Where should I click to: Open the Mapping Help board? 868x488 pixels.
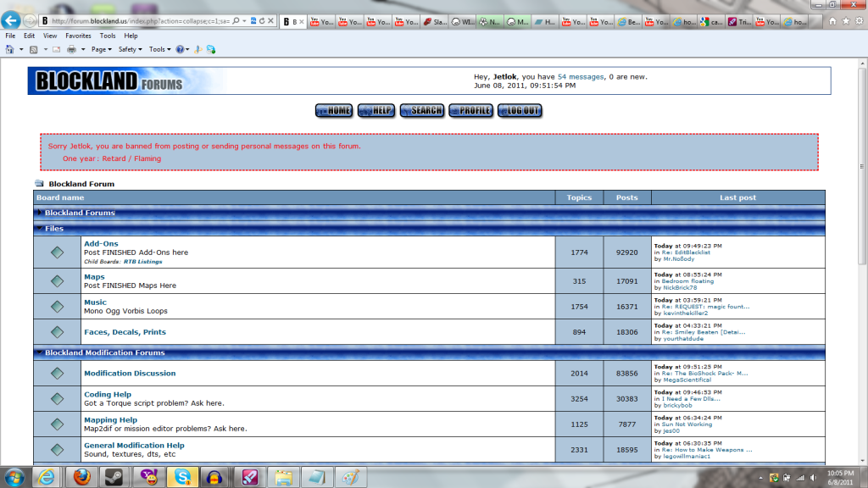[110, 420]
